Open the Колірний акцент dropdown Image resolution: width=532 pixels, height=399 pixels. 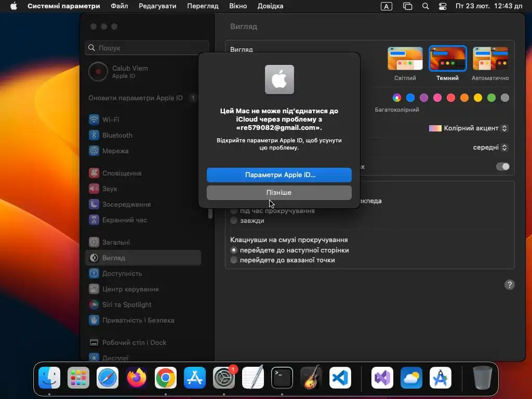[469, 128]
